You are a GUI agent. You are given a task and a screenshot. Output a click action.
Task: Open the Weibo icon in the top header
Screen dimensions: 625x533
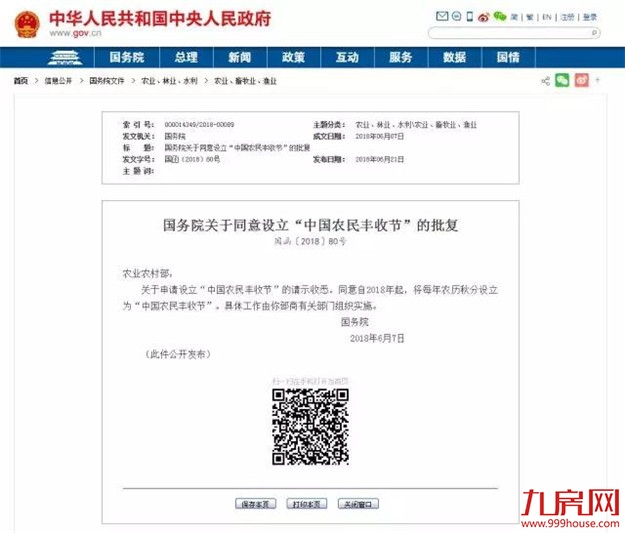pos(483,17)
